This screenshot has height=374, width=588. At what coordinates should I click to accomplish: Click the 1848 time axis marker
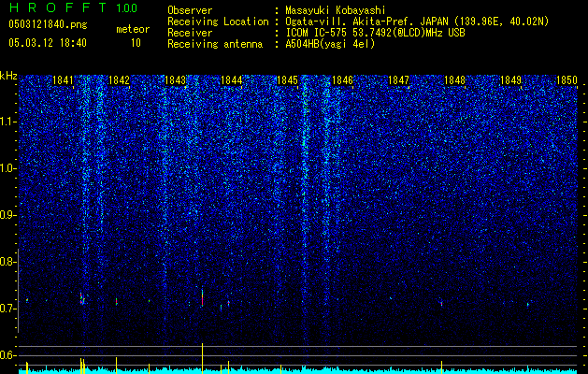454,80
